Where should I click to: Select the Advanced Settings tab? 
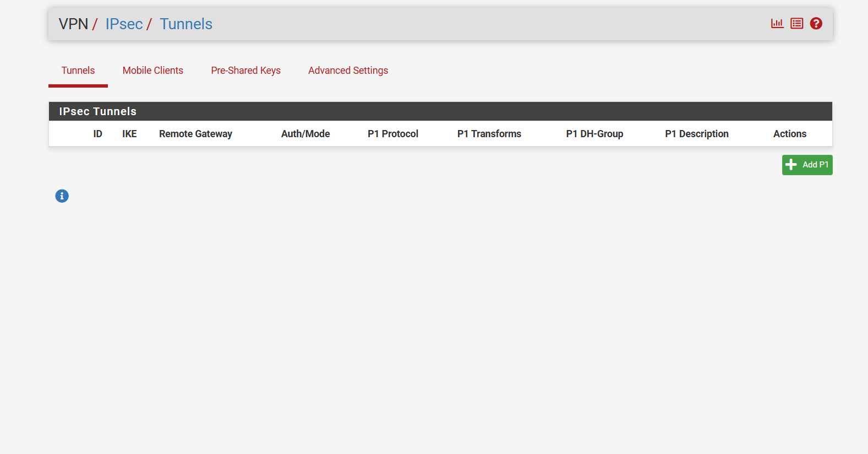pyautogui.click(x=348, y=71)
